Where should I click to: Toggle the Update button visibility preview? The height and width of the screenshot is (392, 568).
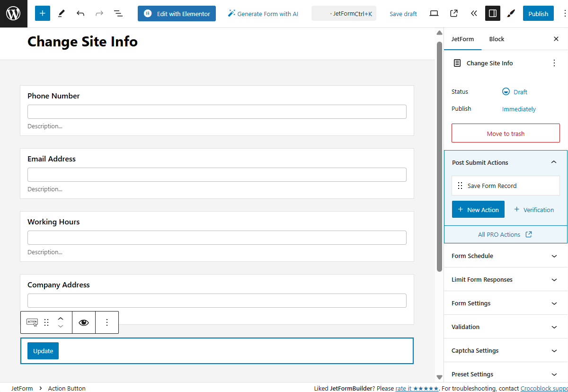pos(84,322)
